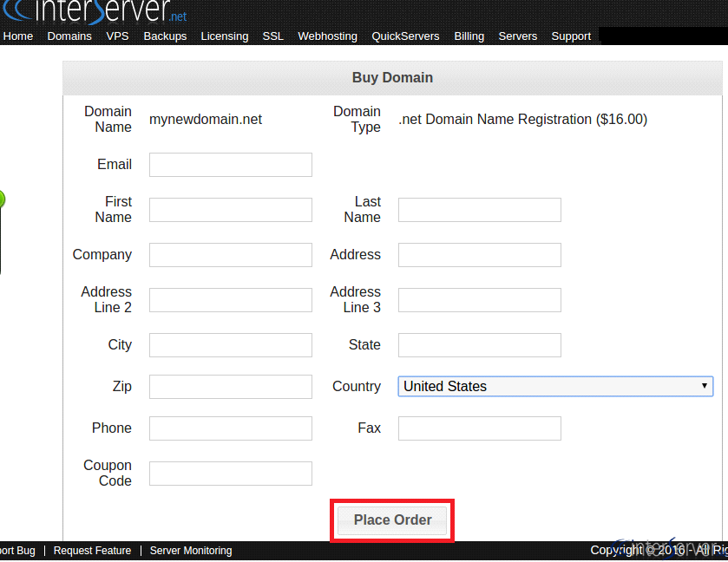Focus the Address Line 2 field

click(231, 300)
